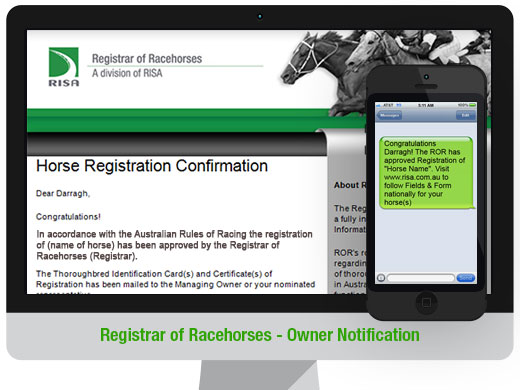Click the Registrar of Racehorses header title
Screen dimensions: 520x390
click(x=147, y=59)
